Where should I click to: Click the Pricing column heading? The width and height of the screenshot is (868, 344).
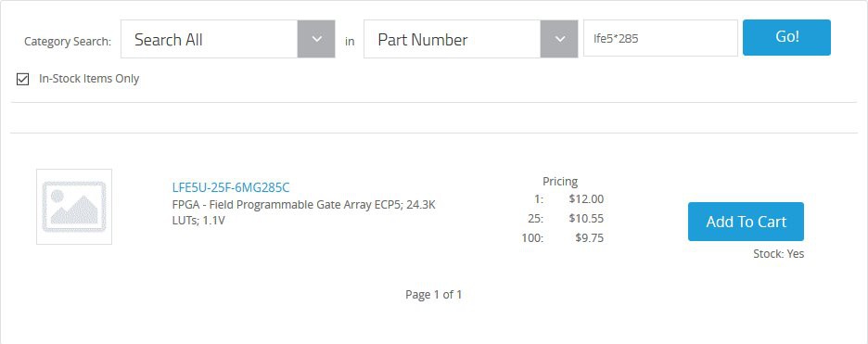560,181
